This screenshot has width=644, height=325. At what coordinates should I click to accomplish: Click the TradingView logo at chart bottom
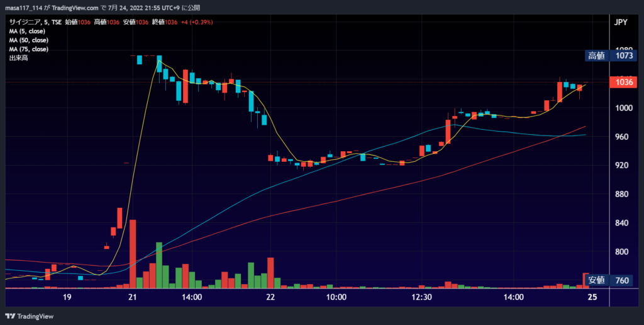tap(29, 316)
